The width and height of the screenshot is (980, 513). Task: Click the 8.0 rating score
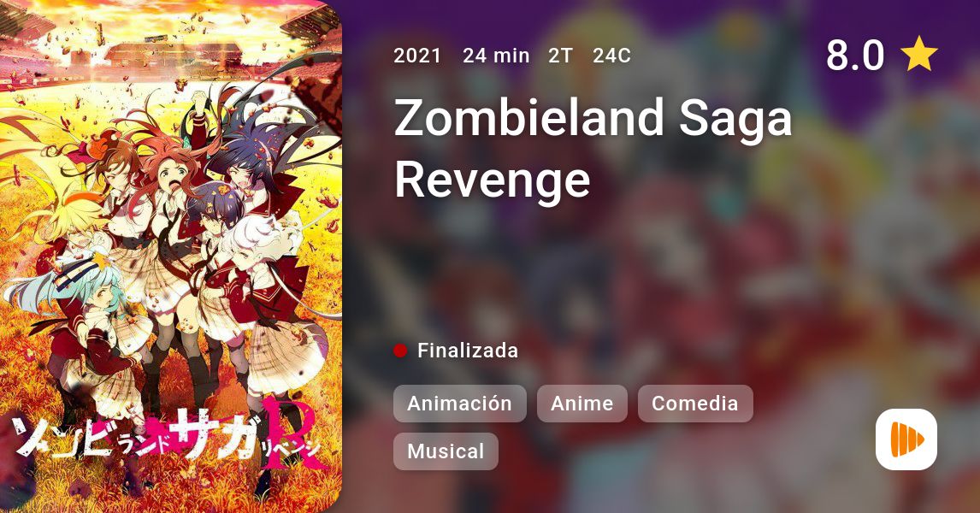tap(855, 55)
